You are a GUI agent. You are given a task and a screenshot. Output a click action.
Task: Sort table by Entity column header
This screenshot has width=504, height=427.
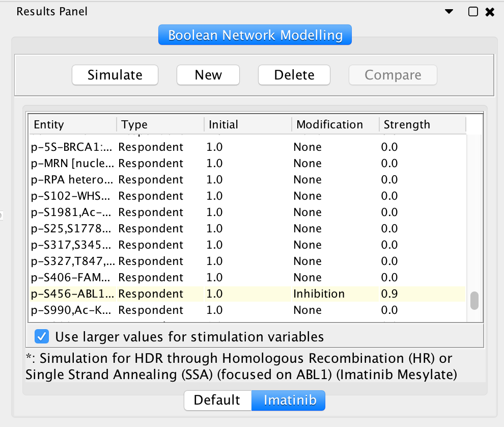pos(73,124)
